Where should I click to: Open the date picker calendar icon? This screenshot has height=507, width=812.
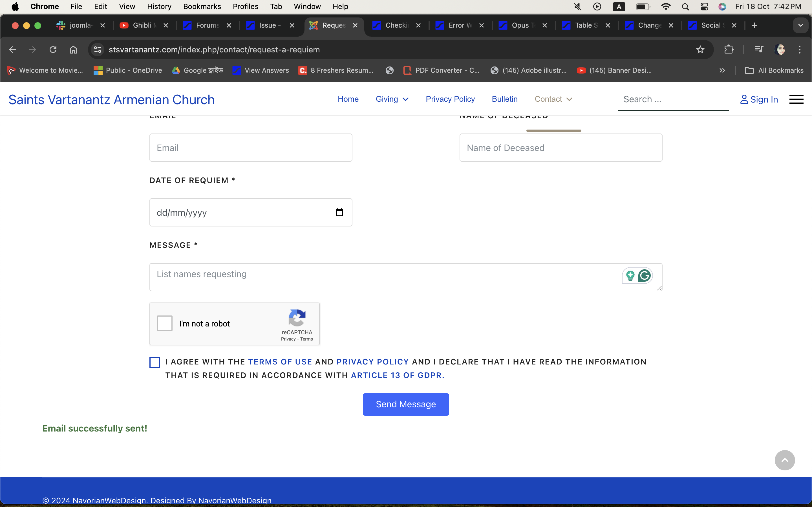click(x=339, y=212)
